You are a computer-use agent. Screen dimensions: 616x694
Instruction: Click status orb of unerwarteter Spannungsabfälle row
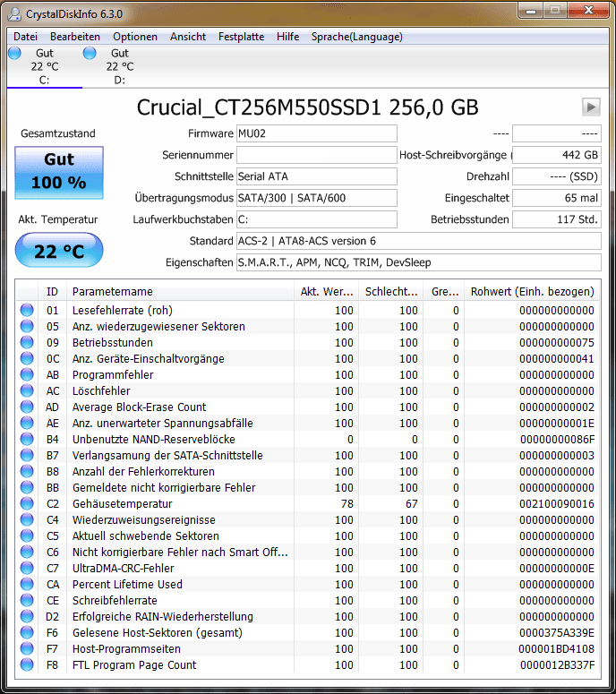pyautogui.click(x=27, y=423)
